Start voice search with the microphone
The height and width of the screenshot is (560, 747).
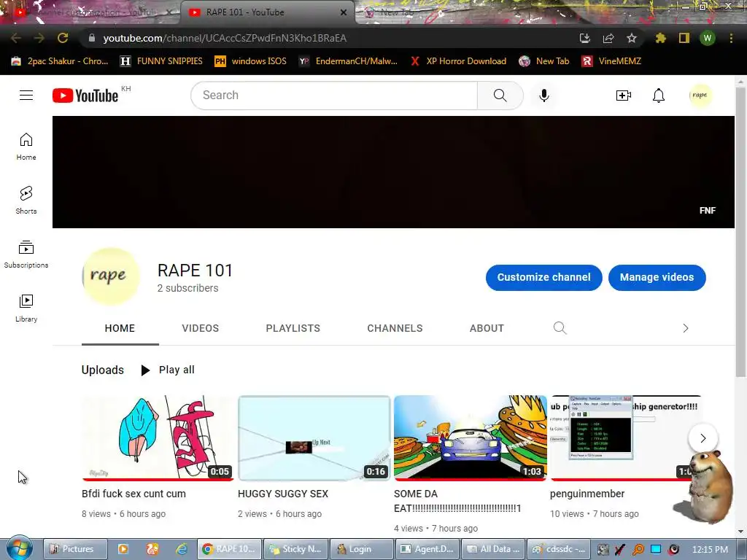pyautogui.click(x=543, y=96)
